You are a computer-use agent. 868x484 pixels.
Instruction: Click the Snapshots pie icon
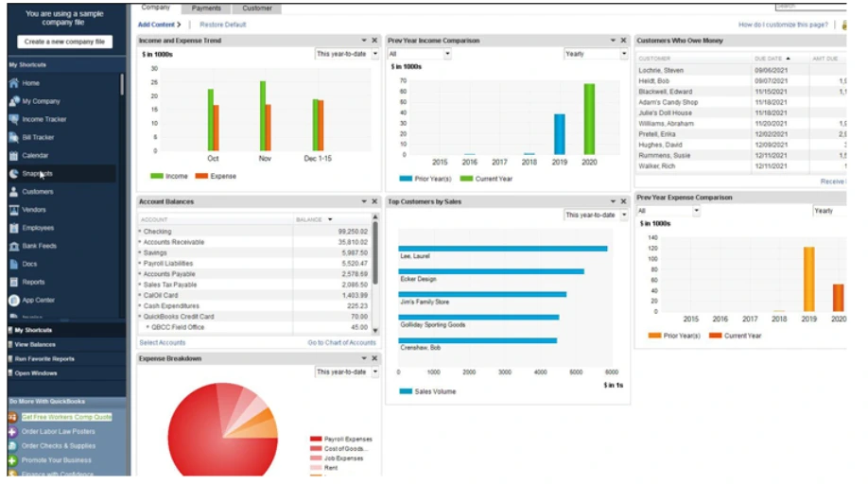[x=14, y=174]
